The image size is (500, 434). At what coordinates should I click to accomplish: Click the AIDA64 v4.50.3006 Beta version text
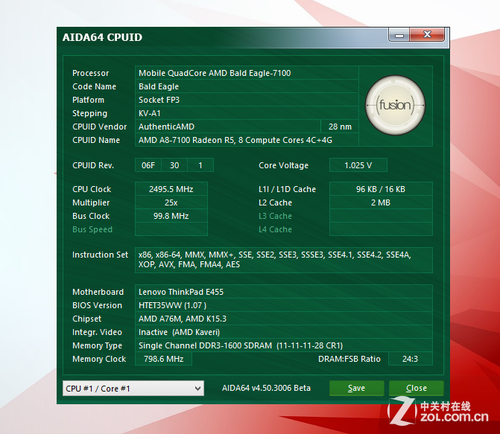[x=266, y=388]
